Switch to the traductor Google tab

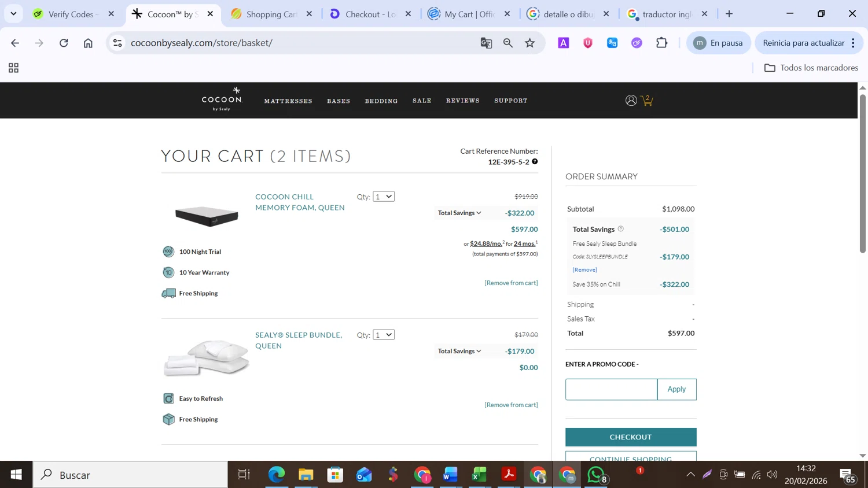tap(667, 14)
